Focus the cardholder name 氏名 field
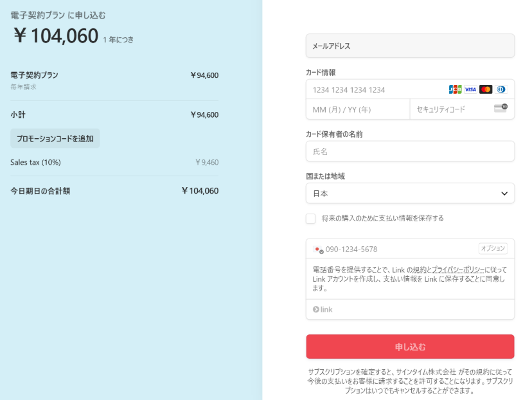 [x=410, y=151]
